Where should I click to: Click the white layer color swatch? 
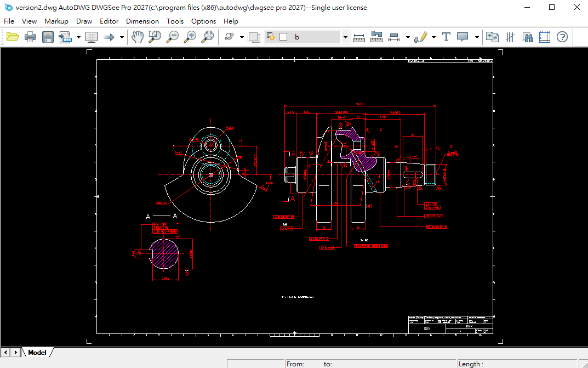(x=283, y=37)
